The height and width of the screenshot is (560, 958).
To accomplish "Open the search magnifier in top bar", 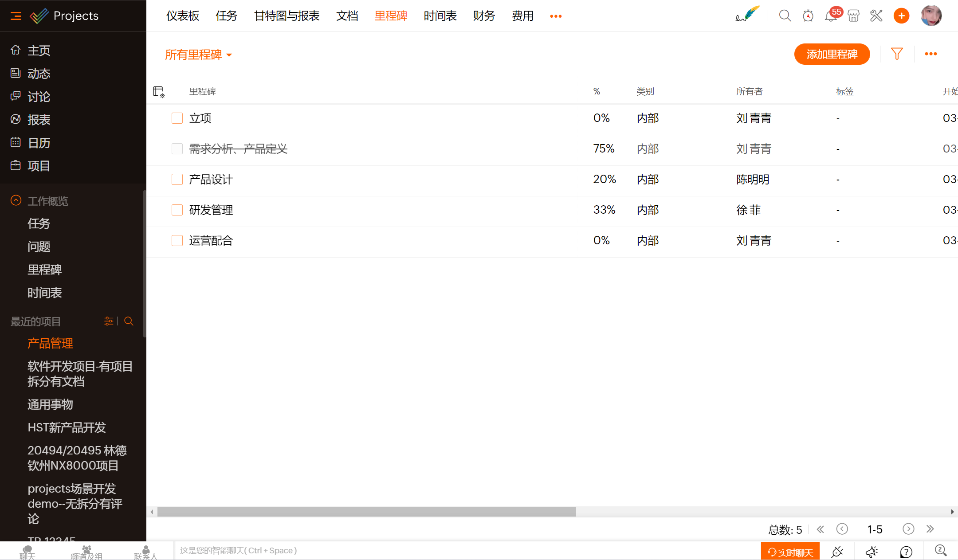I will tap(785, 16).
